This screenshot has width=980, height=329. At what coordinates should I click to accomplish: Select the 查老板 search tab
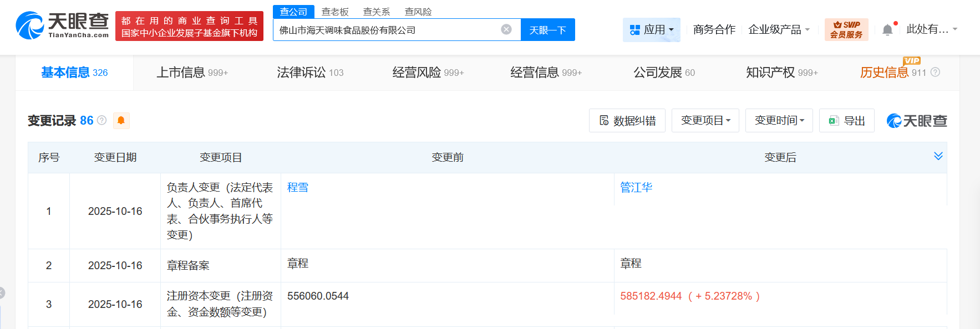pos(335,12)
